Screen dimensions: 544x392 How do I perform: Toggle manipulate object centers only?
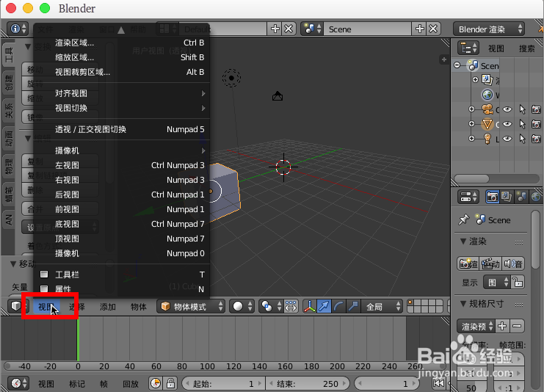click(x=291, y=306)
